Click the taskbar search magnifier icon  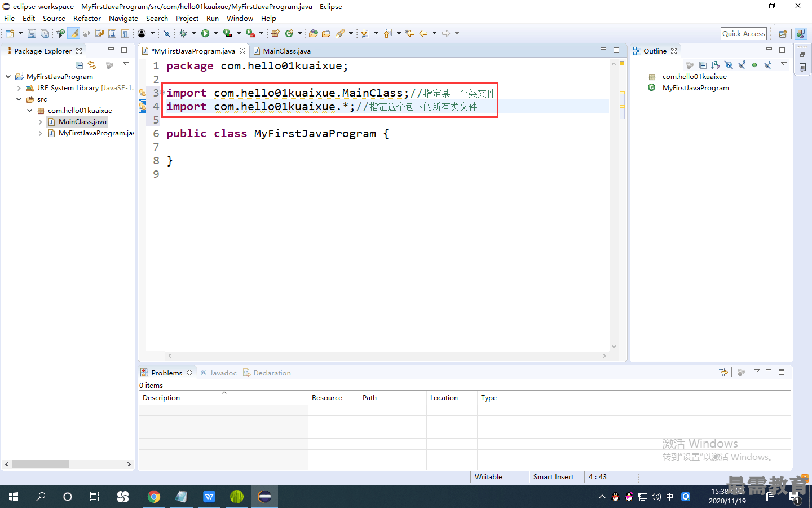click(x=41, y=497)
